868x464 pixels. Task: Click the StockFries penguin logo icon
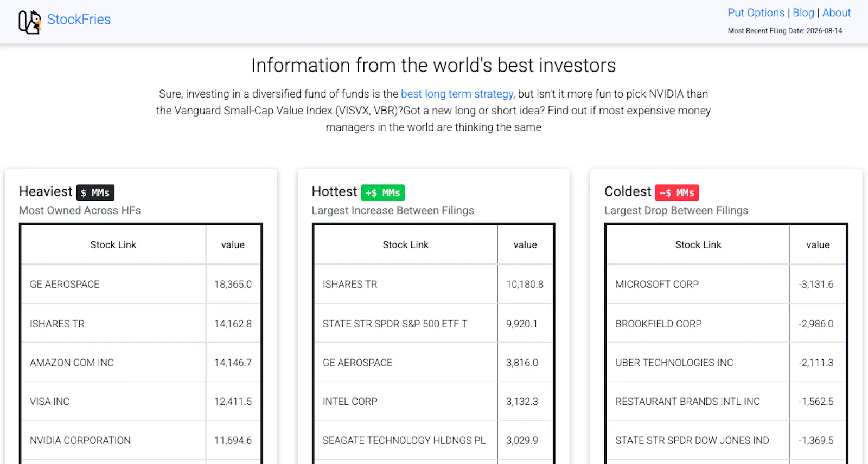(x=30, y=22)
